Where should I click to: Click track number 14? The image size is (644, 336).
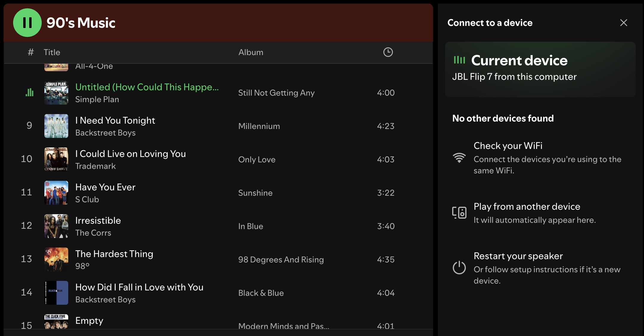point(27,292)
